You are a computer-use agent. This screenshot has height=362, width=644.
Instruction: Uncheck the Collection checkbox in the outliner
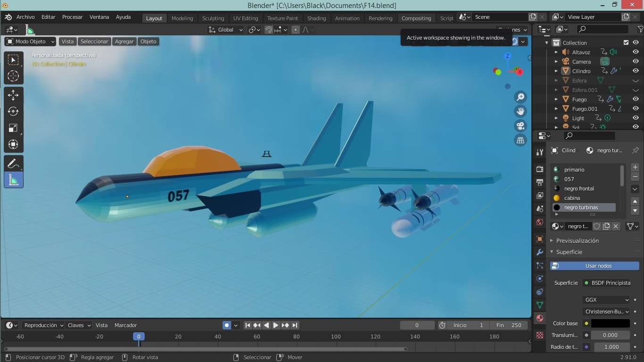point(626,42)
